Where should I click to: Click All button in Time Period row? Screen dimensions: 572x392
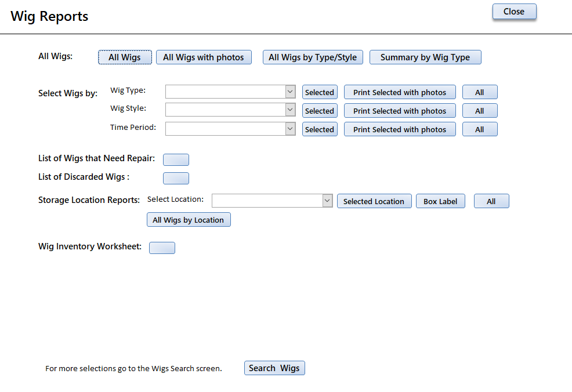tap(480, 129)
